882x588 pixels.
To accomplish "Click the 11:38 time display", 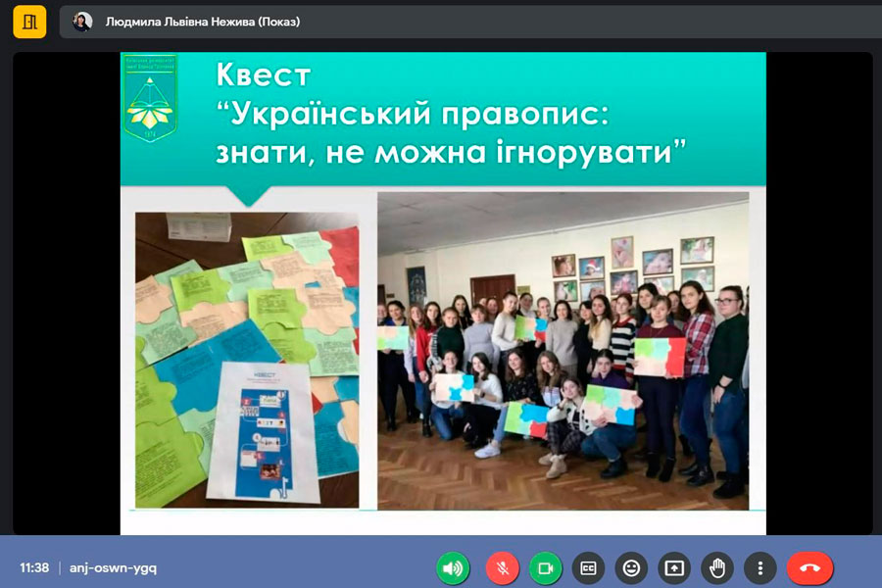I will click(34, 567).
